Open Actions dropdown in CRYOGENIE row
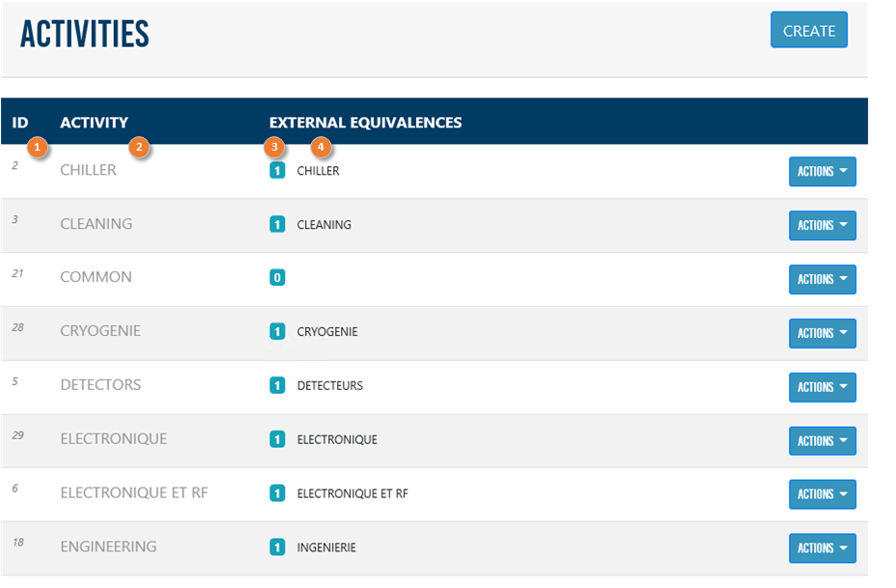 point(822,333)
